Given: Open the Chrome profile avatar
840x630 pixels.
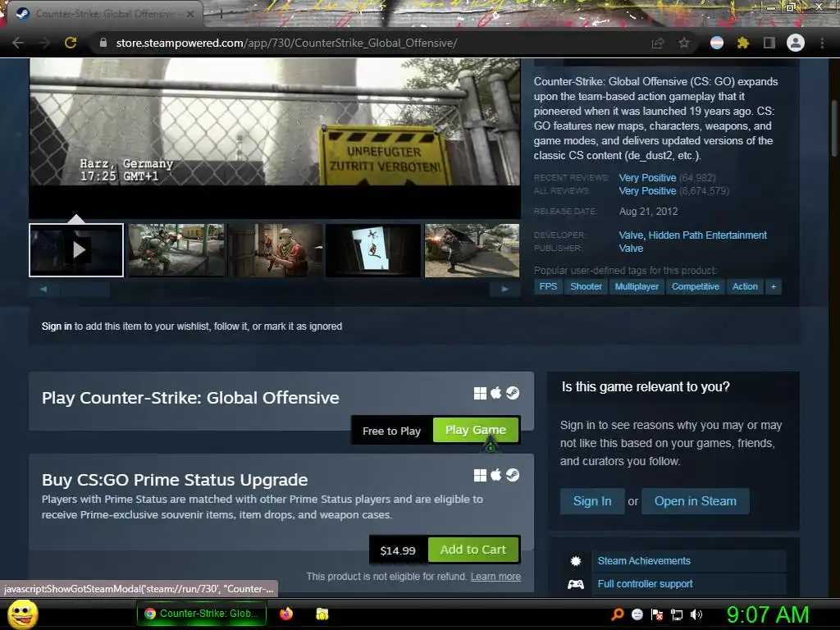Looking at the screenshot, I should coord(796,43).
